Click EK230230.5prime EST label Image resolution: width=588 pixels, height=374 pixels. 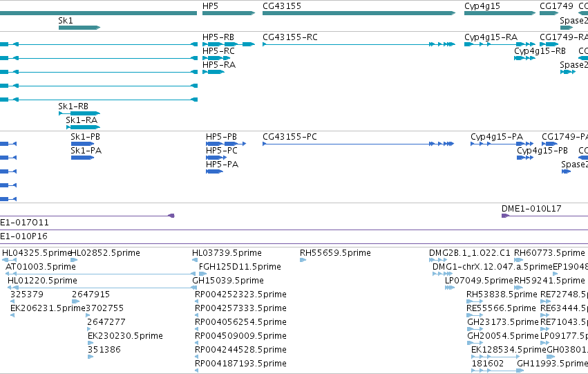125,336
